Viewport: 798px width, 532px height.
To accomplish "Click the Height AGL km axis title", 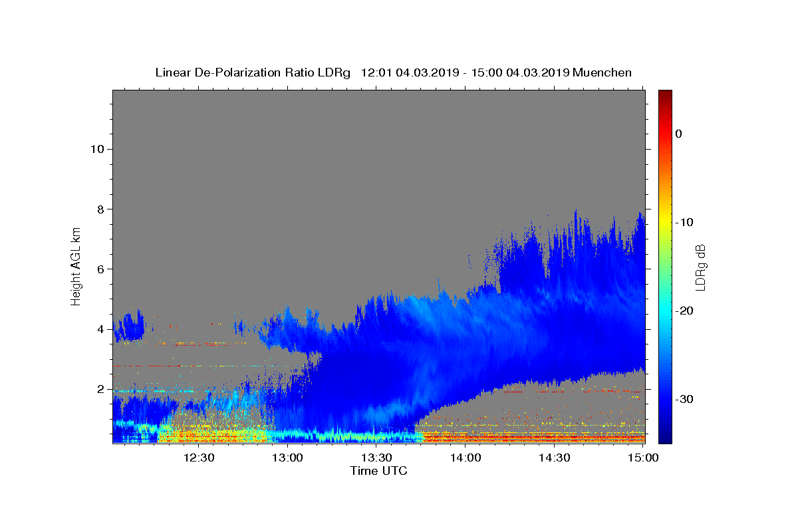I will tap(76, 266).
